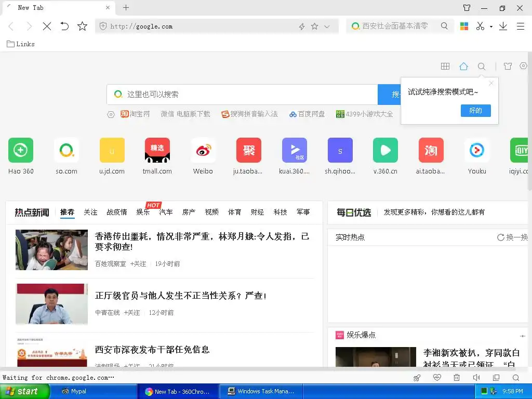532x399 pixels.
Task: Select the 推荐 news tab
Action: [67, 212]
